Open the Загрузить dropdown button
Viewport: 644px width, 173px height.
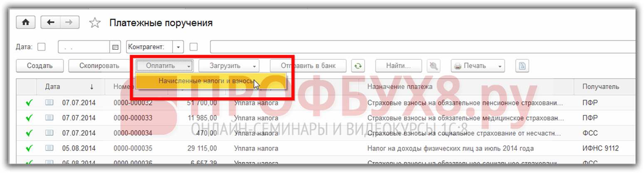(229, 66)
